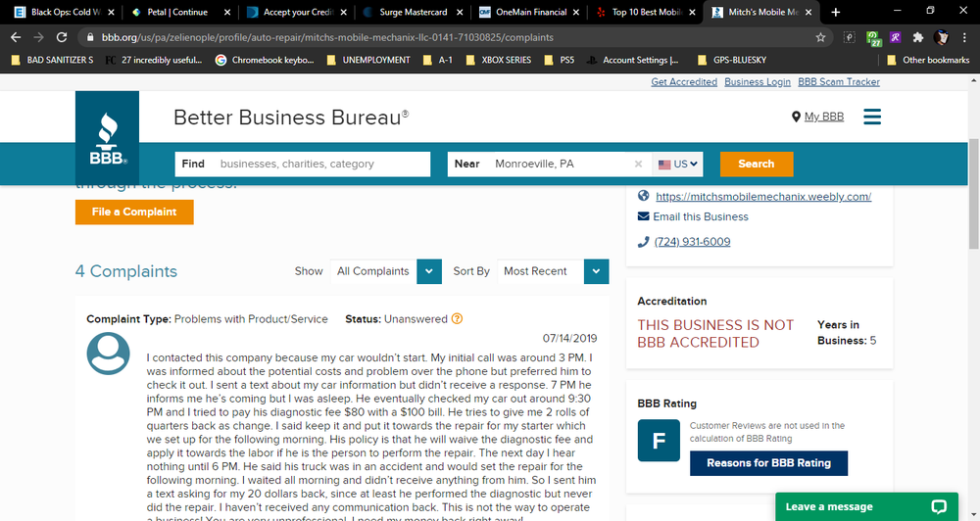
Task: Clear the Near location with X
Action: point(638,164)
